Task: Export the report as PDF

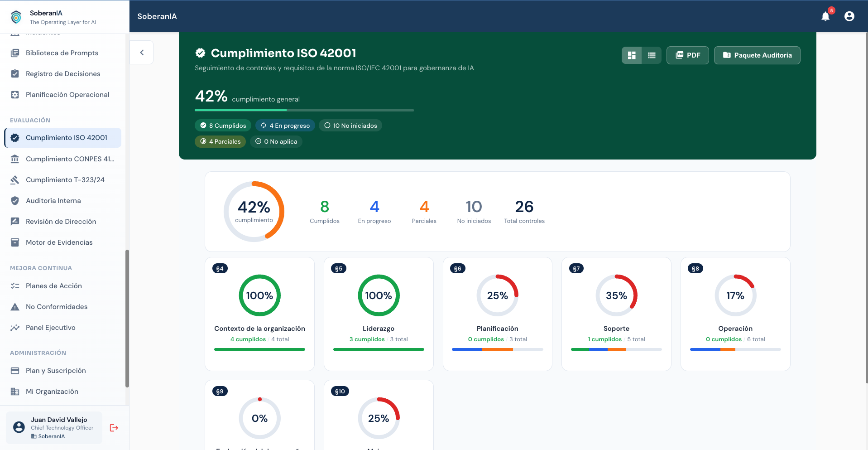Action: (x=688, y=55)
